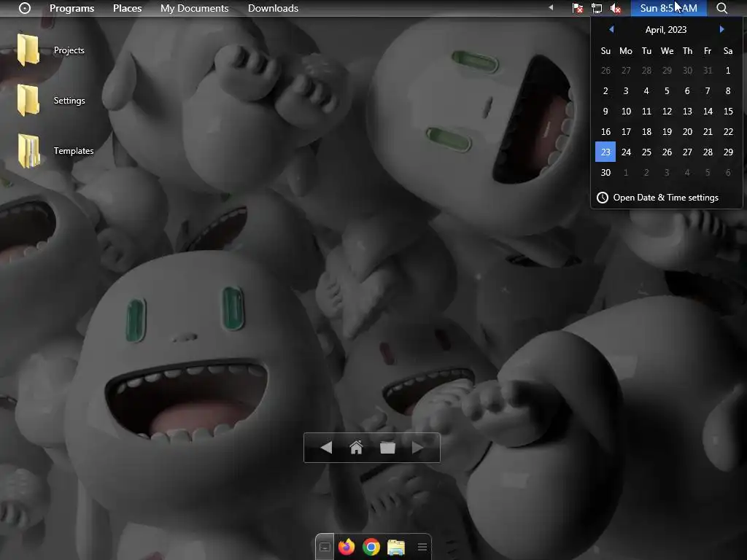
Task: Toggle the show desktop button in dock
Action: tap(325, 547)
